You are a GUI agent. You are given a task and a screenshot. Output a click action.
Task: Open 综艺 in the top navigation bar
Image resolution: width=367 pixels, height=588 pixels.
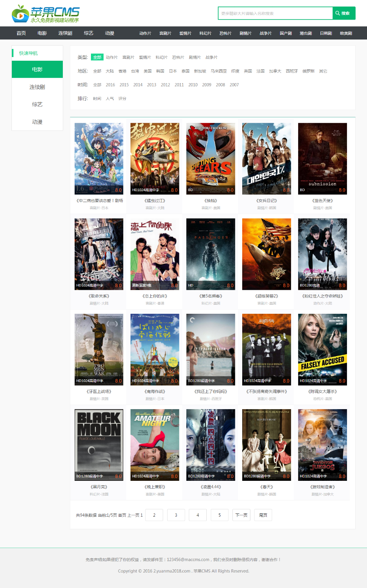pyautogui.click(x=88, y=33)
